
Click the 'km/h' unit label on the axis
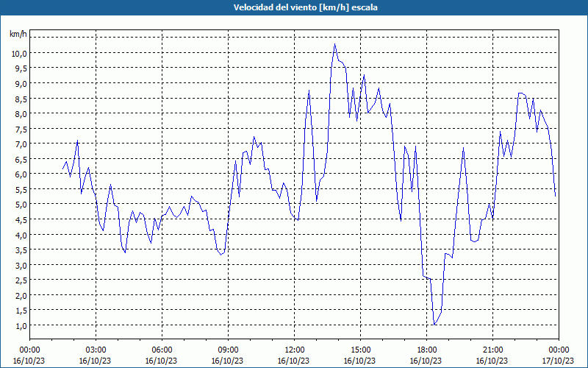(18, 34)
